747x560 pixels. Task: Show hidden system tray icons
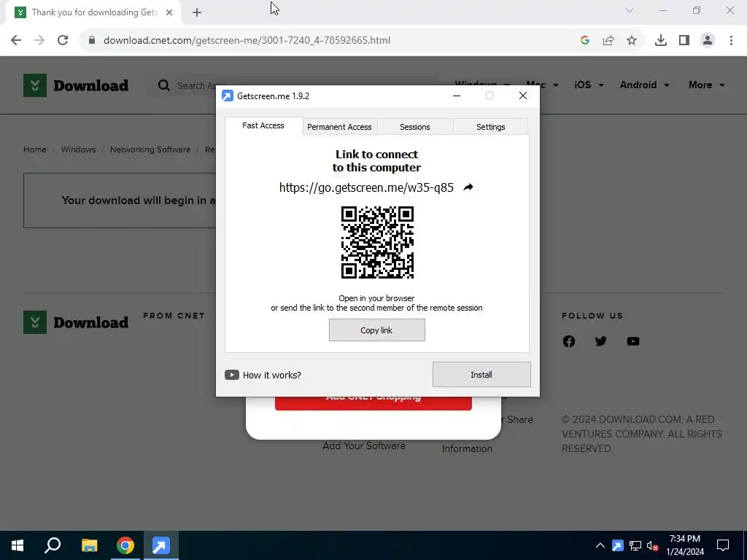click(600, 545)
